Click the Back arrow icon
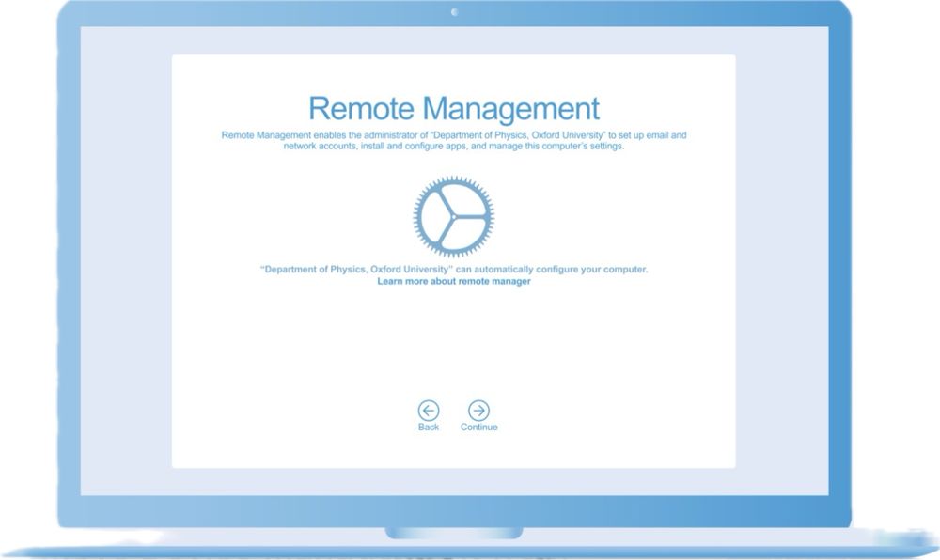940x560 pixels. click(428, 411)
